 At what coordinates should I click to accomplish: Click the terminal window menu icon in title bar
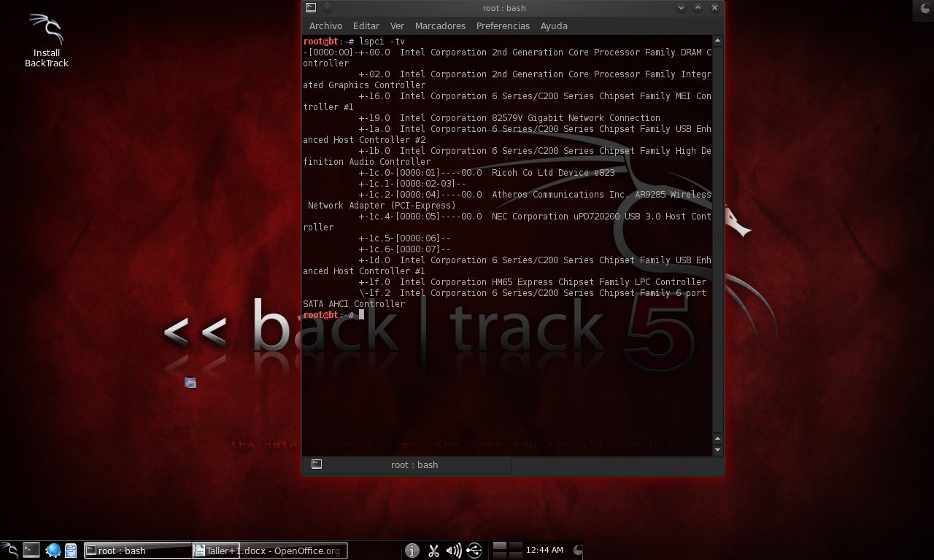311,7
